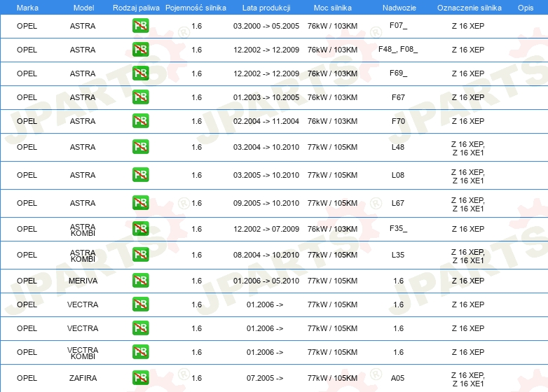Select the 'Lata produkcji' column header
Image resolution: width=548 pixels, height=392 pixels.
pos(266,8)
